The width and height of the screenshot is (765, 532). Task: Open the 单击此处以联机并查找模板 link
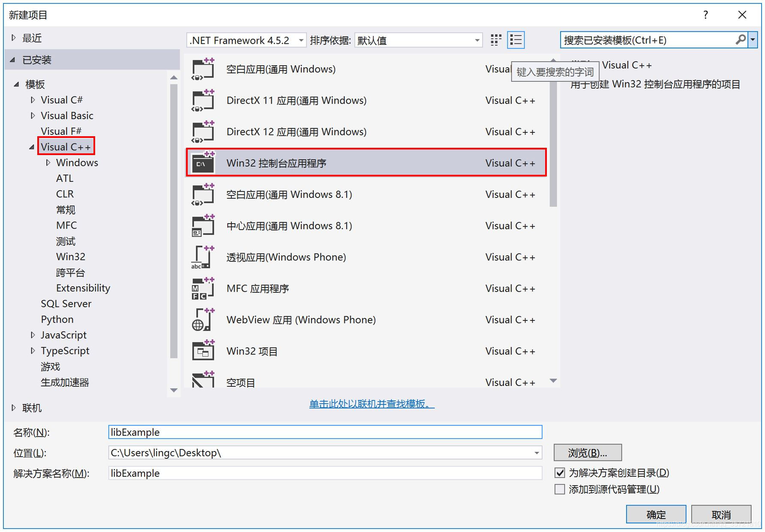point(372,403)
